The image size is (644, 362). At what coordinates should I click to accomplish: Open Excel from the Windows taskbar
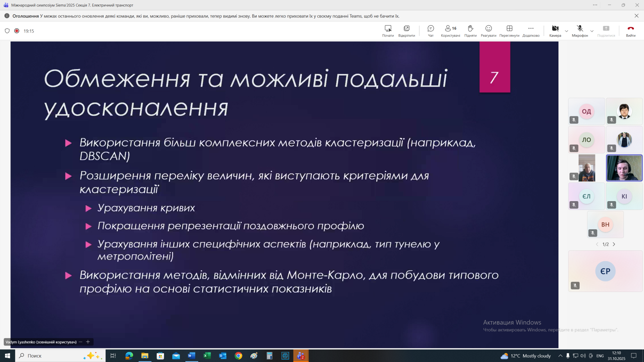(207, 356)
